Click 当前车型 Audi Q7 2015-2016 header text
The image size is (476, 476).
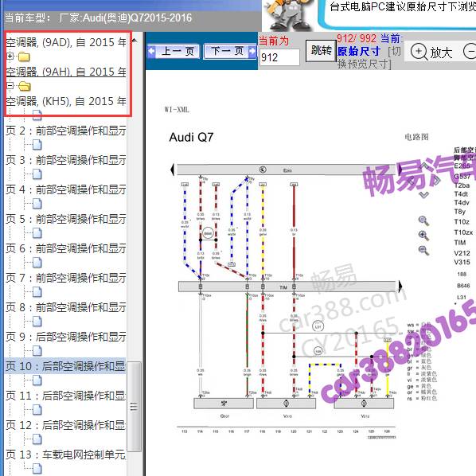coord(99,18)
